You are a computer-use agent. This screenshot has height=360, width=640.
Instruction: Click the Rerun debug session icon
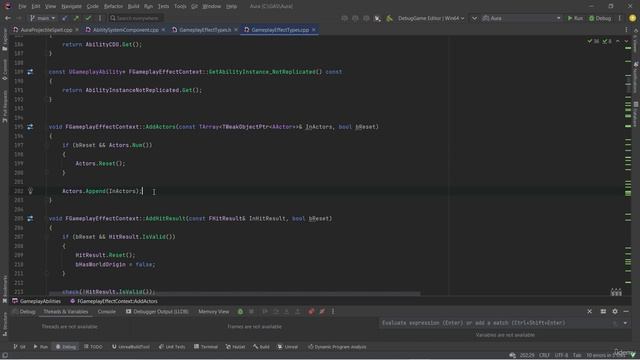point(240,311)
